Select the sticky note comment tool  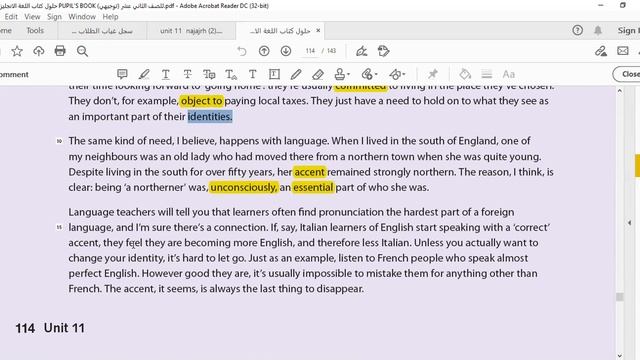click(x=122, y=74)
